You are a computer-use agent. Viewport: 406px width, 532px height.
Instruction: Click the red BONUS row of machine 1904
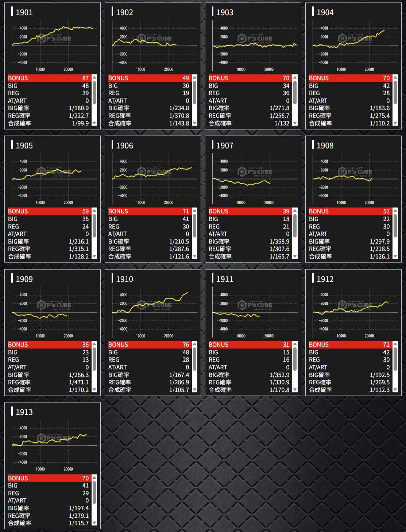349,78
